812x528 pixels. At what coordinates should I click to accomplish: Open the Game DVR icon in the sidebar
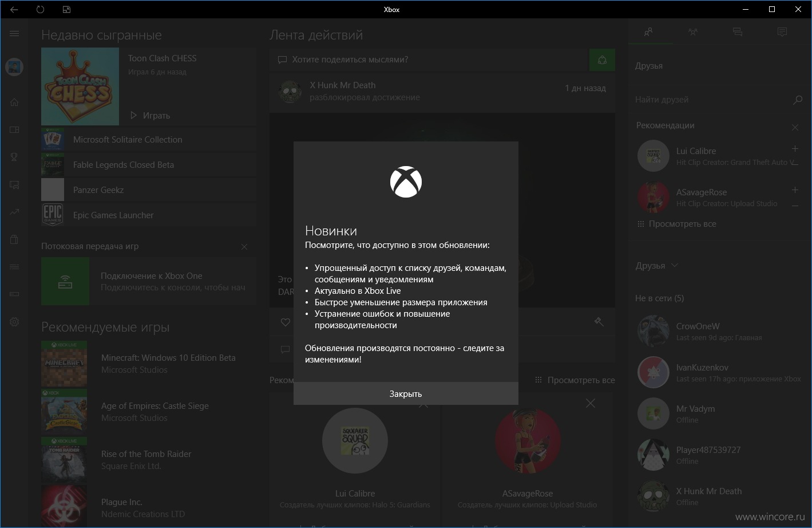point(14,184)
